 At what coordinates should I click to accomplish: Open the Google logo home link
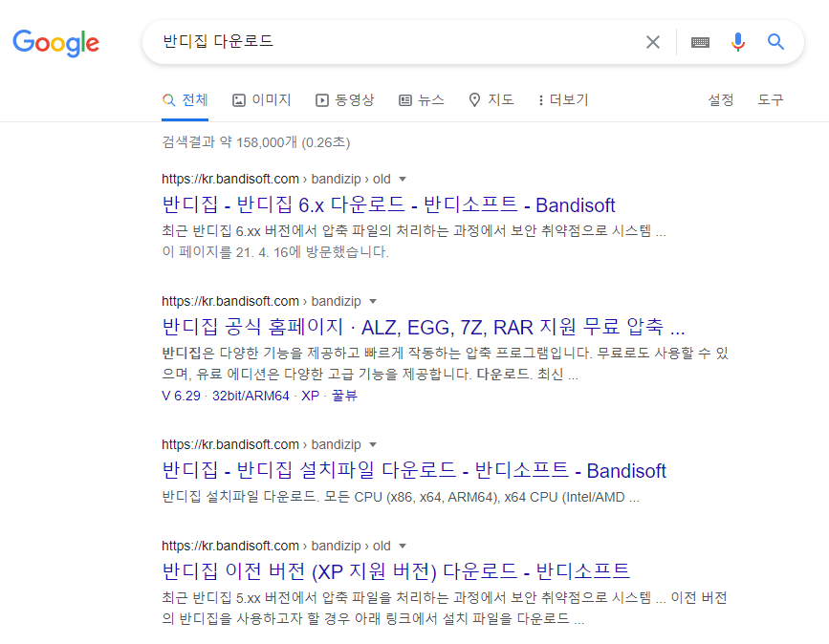pyautogui.click(x=56, y=43)
